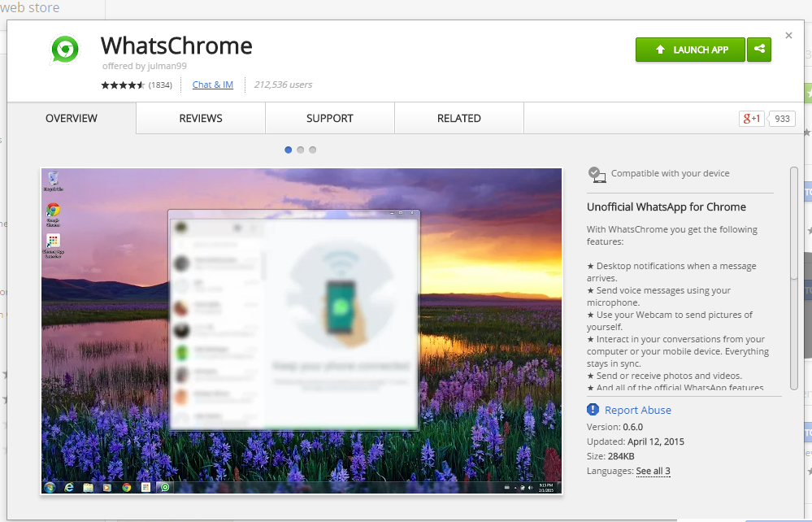This screenshot has height=522, width=812.
Task: Click the Send voice messages feature line
Action: tap(658, 296)
